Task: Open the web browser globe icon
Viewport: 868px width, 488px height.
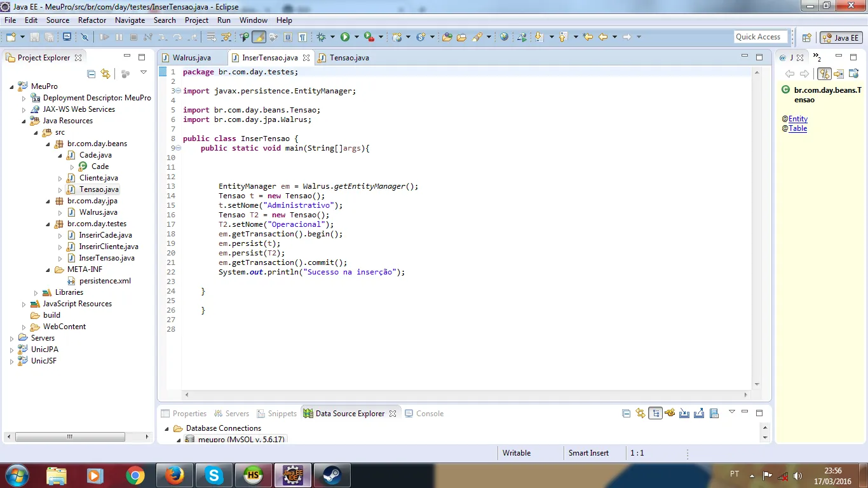Action: (x=505, y=37)
